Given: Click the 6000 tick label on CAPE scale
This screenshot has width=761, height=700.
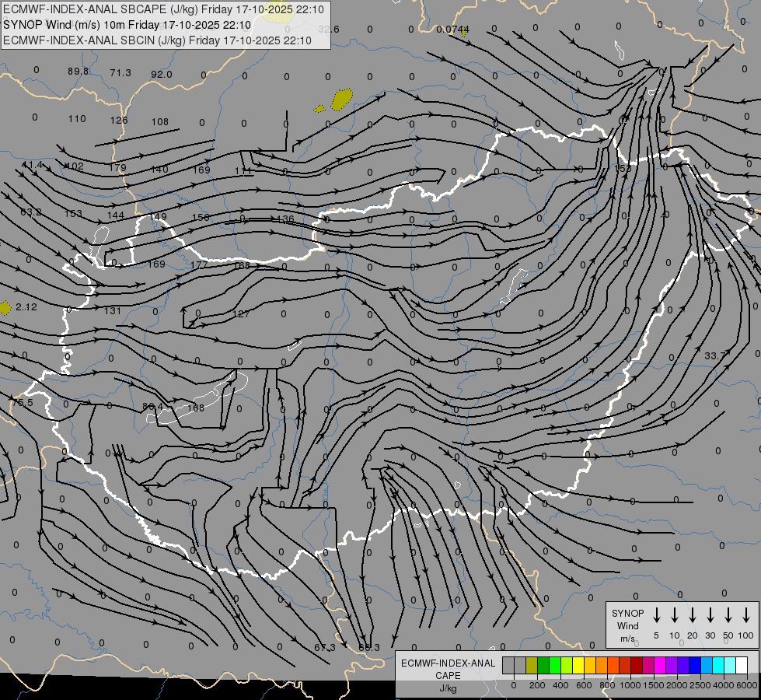Looking at the screenshot, I should pyautogui.click(x=747, y=685).
